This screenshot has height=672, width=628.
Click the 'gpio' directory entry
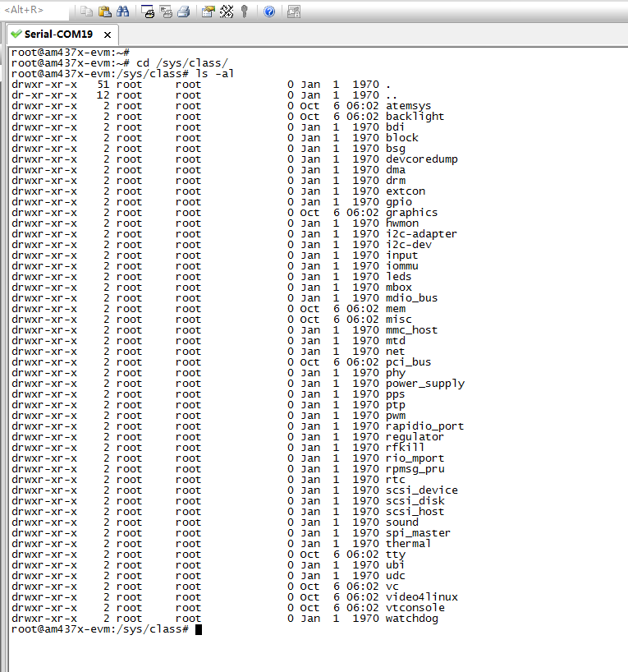(399, 202)
